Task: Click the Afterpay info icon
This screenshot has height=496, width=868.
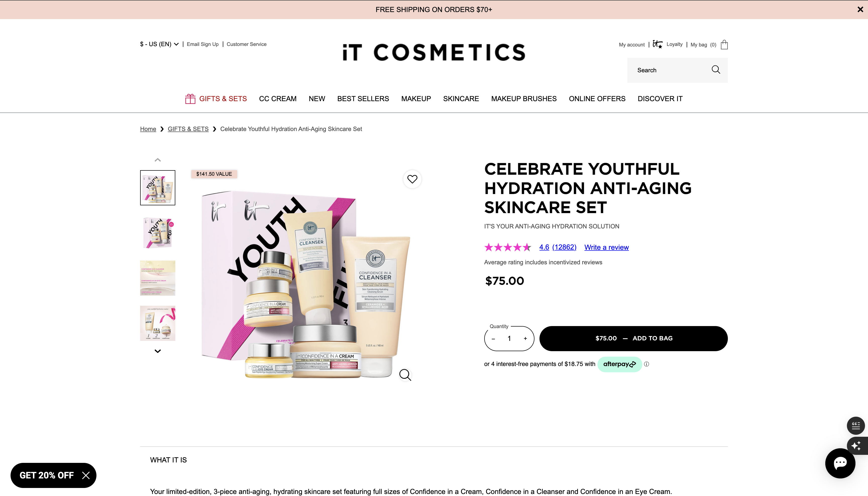Action: click(646, 364)
